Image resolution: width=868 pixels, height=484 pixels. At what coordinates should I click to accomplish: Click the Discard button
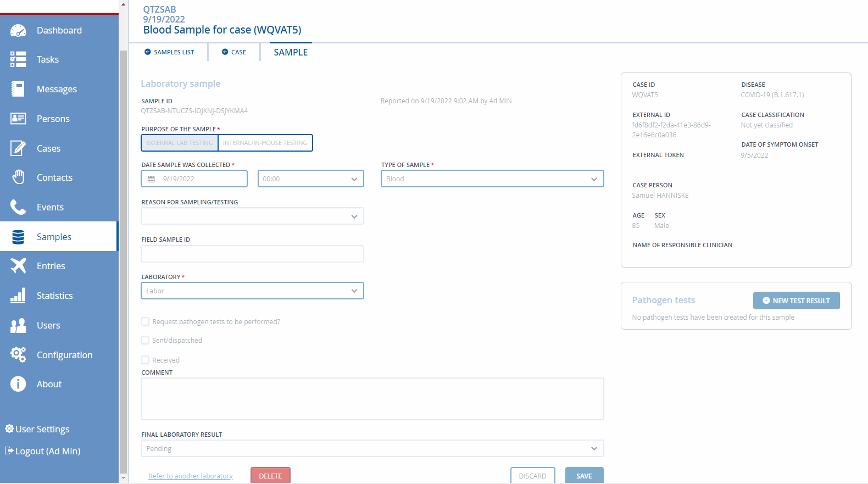coord(533,476)
